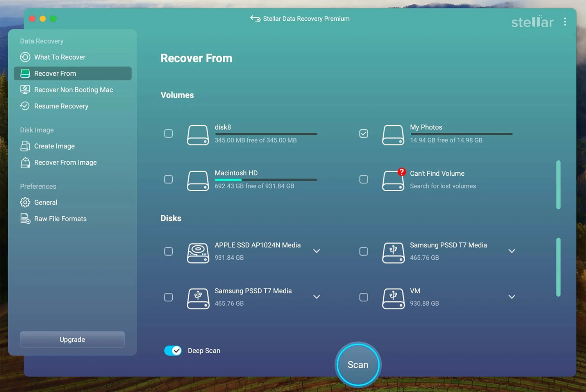Screen dimensions: 586x392
Task: Click the Recover From drive icon in sidebar
Action: tap(25, 73)
